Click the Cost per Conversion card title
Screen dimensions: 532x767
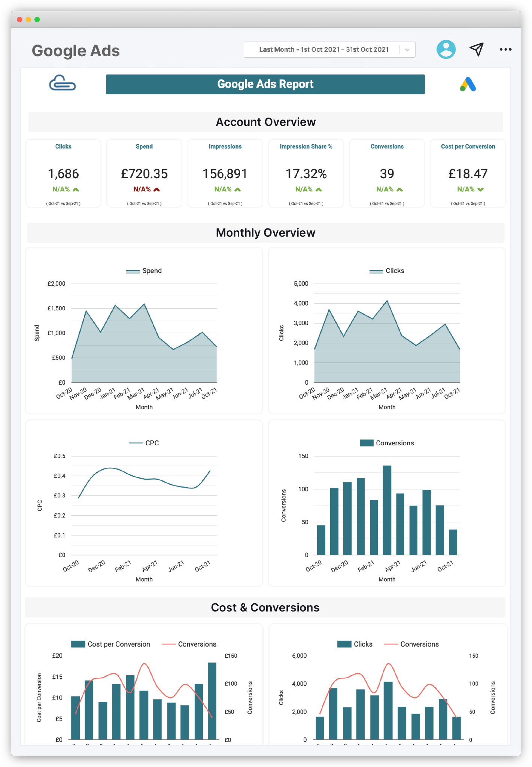(468, 146)
